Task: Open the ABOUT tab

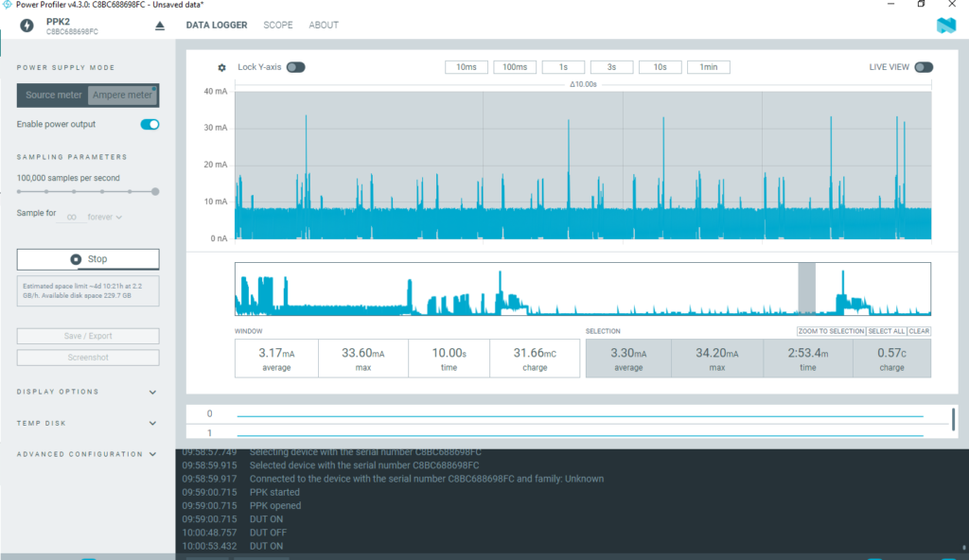Action: (x=323, y=26)
